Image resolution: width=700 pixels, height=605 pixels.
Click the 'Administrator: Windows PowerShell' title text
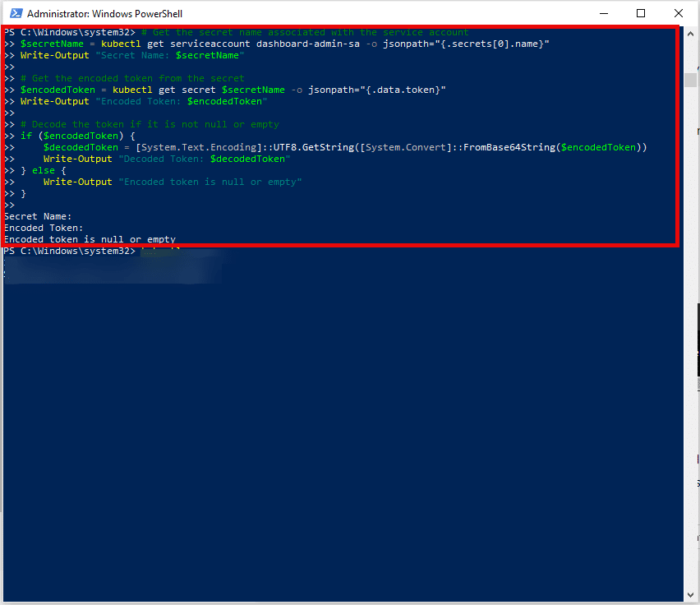click(104, 14)
